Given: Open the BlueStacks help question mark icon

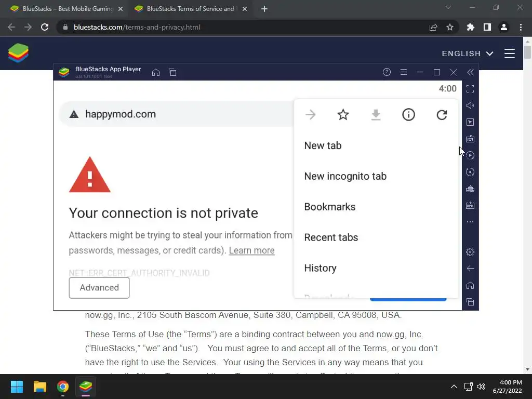Looking at the screenshot, I should point(387,72).
